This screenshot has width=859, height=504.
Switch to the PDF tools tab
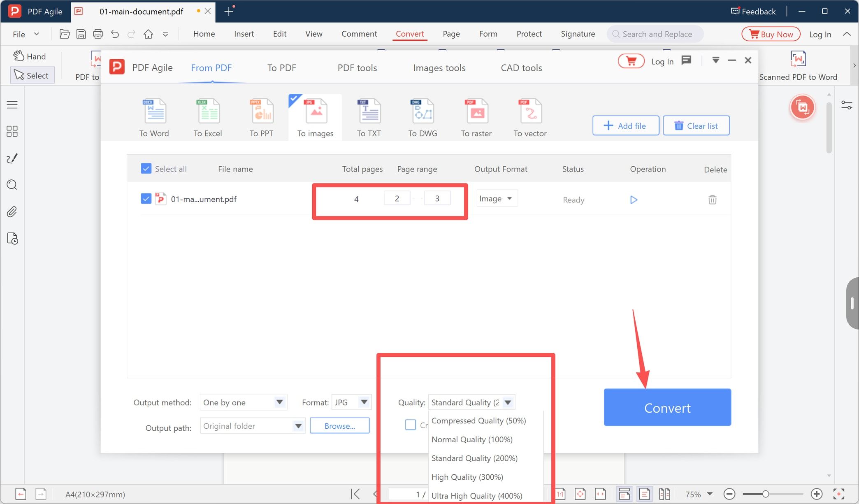tap(357, 68)
